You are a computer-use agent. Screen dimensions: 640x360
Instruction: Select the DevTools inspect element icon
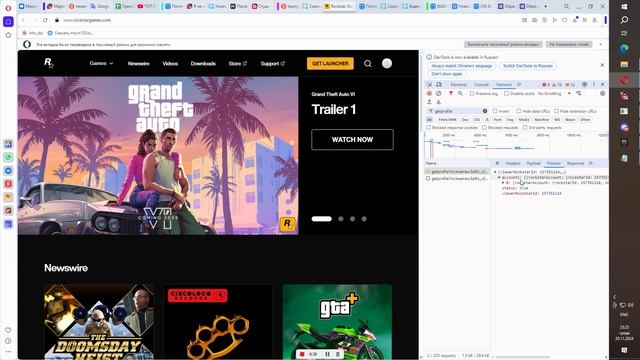point(429,84)
